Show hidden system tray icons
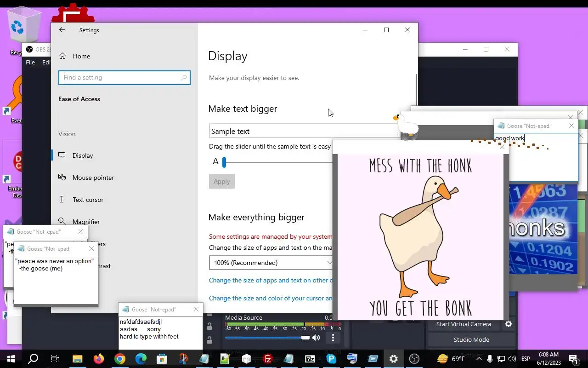588x368 pixels. coord(479,359)
